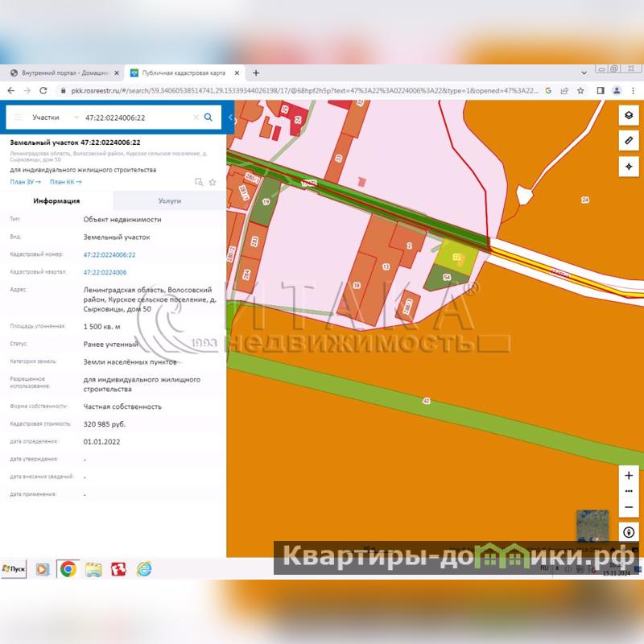Click the satellite basemap thumbnail
644x644 pixels.
coord(592,525)
